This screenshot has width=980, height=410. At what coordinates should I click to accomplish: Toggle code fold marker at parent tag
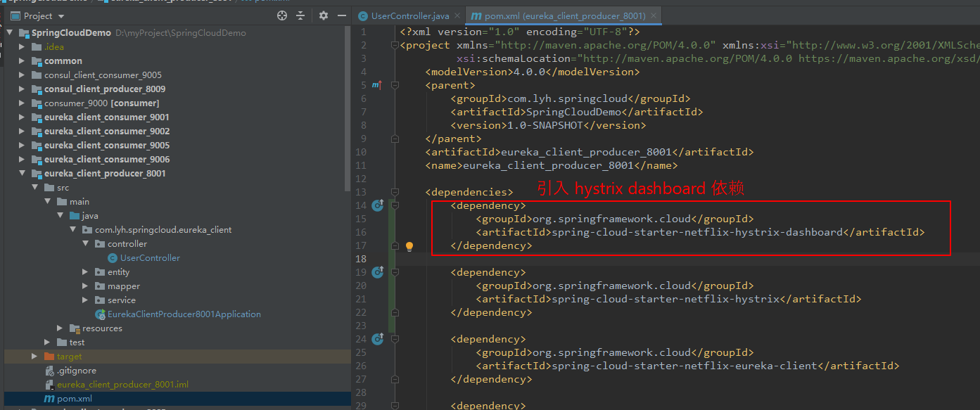pyautogui.click(x=395, y=85)
